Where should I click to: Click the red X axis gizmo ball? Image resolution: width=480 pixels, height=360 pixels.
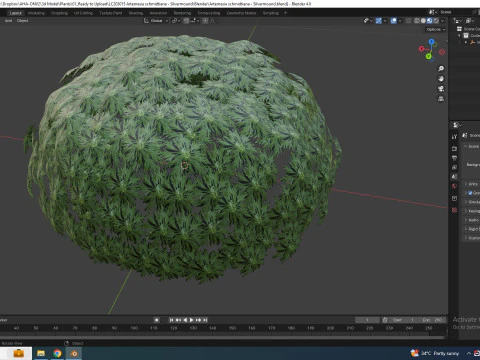pyautogui.click(x=421, y=49)
